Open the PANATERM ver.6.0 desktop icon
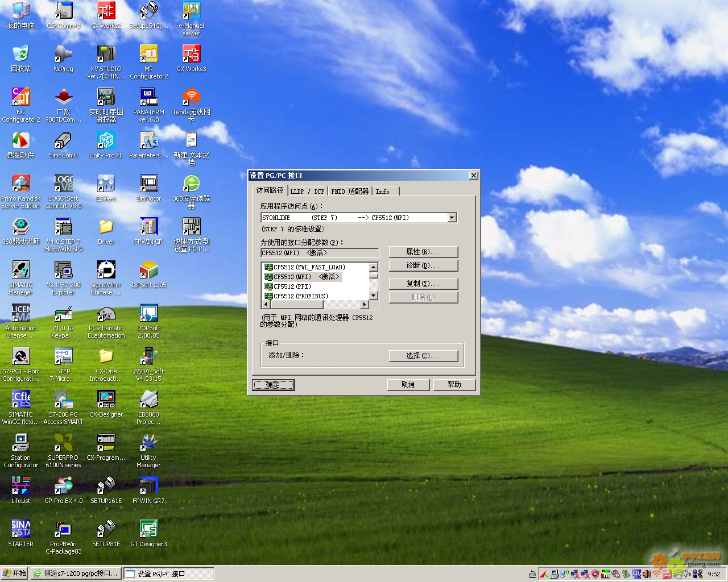This screenshot has height=582, width=728. pyautogui.click(x=149, y=105)
